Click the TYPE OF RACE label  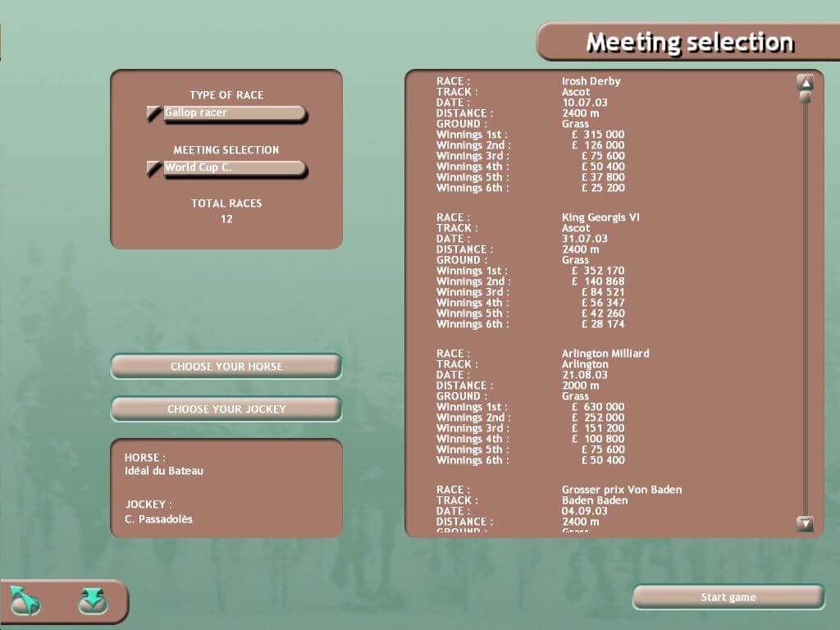coord(226,95)
